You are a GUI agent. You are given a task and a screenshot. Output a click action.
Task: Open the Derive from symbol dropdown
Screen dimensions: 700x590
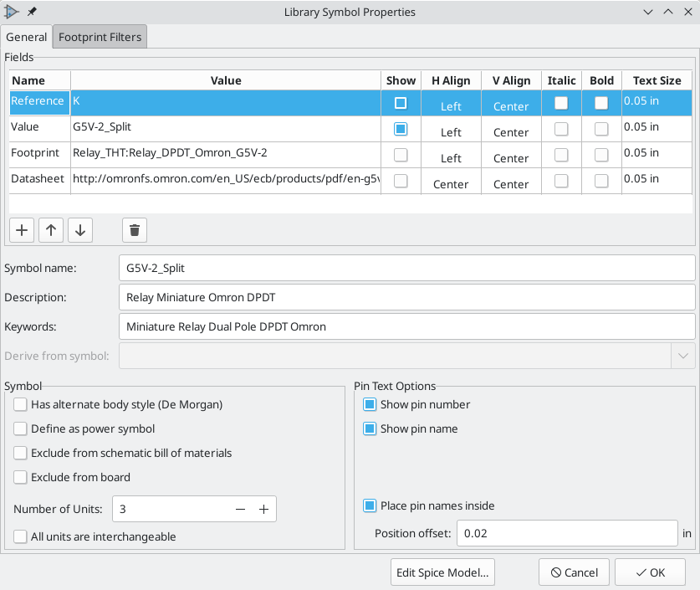[682, 356]
